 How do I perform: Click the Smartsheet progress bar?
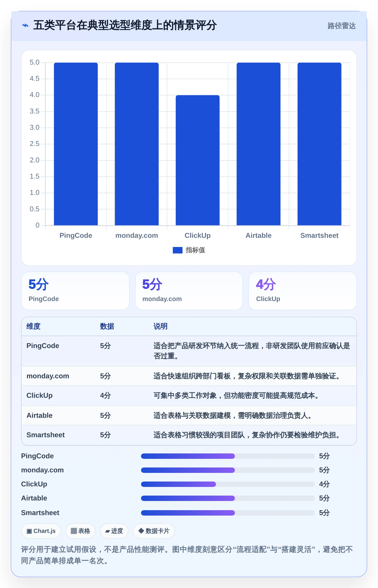pos(228,513)
